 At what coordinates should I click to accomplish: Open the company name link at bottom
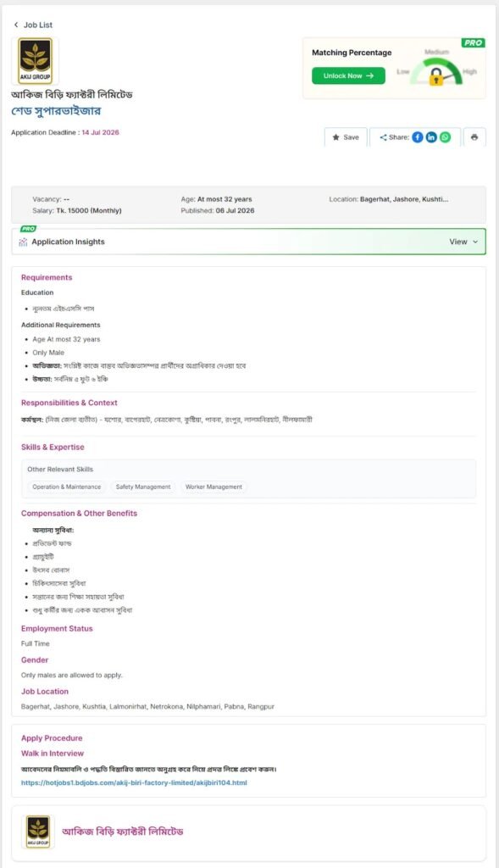[122, 832]
